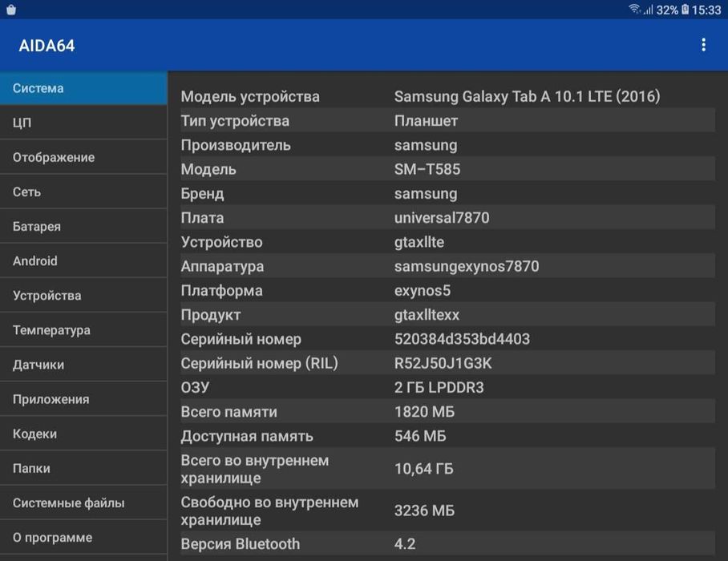Select the 1820 МБ total memory value
Screen dimensions: 728x561
coord(424,412)
